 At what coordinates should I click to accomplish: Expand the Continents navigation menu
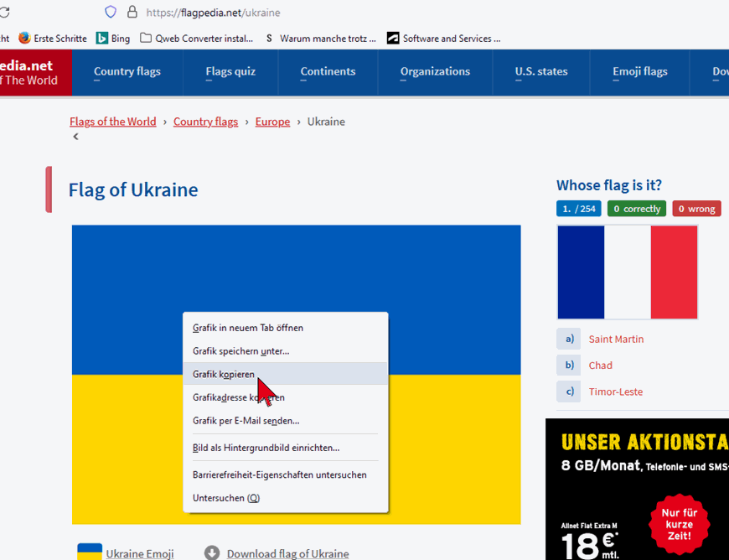pos(328,72)
